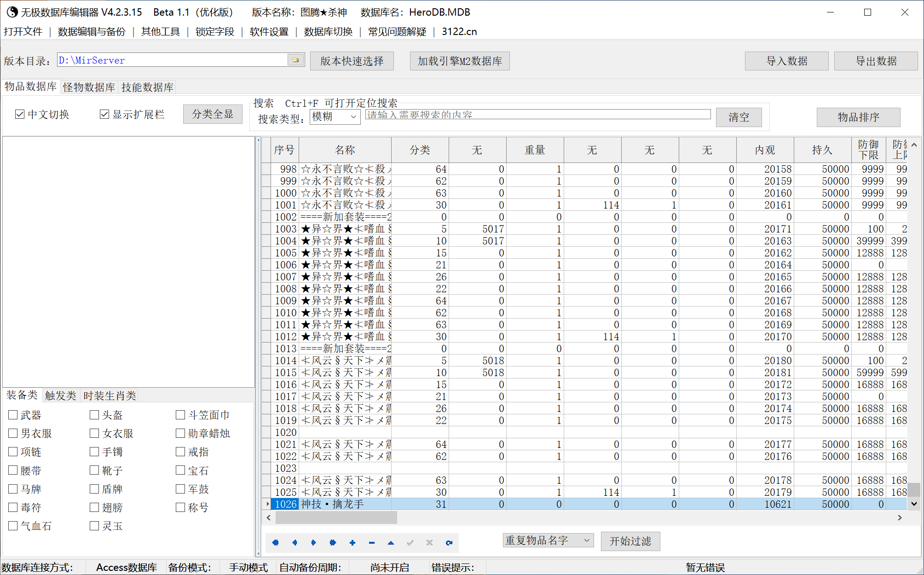Click the 开始过滤 button
The width and height of the screenshot is (924, 575).
tap(630, 541)
